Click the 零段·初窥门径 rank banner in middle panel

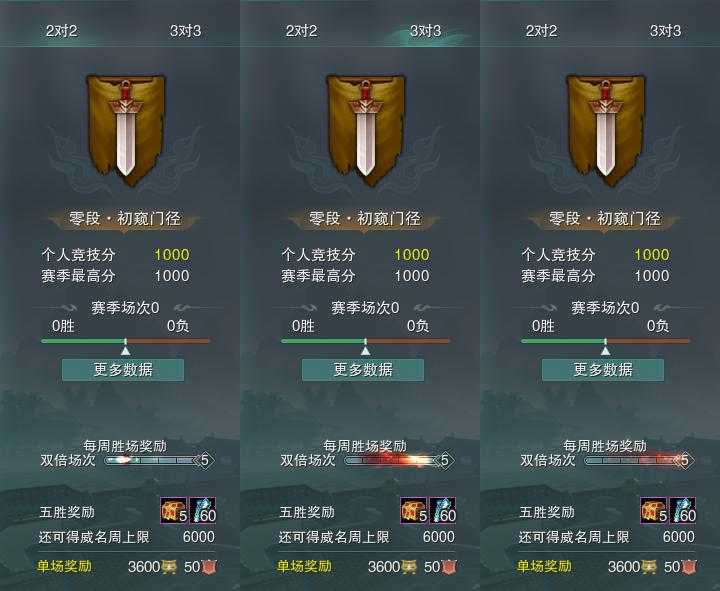tap(365, 219)
